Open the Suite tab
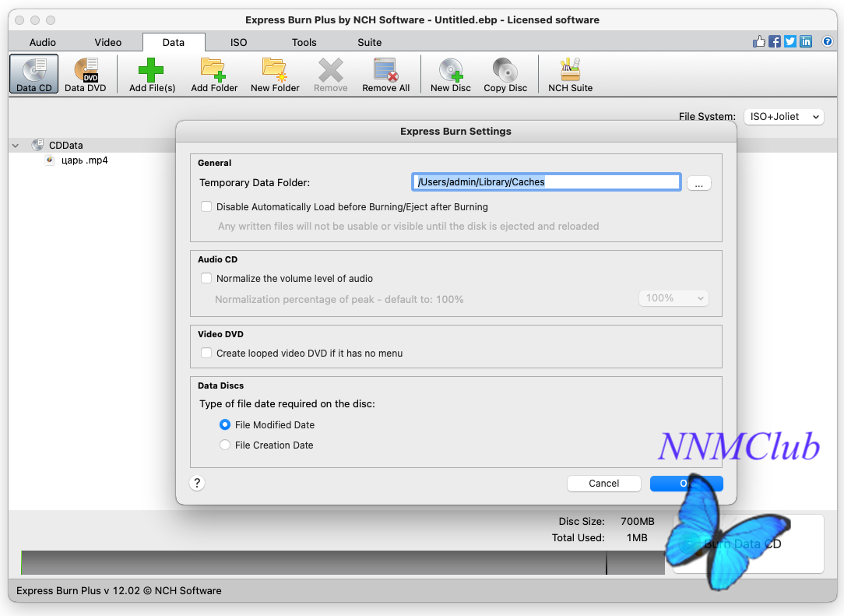Image resolution: width=844 pixels, height=616 pixels. (369, 42)
